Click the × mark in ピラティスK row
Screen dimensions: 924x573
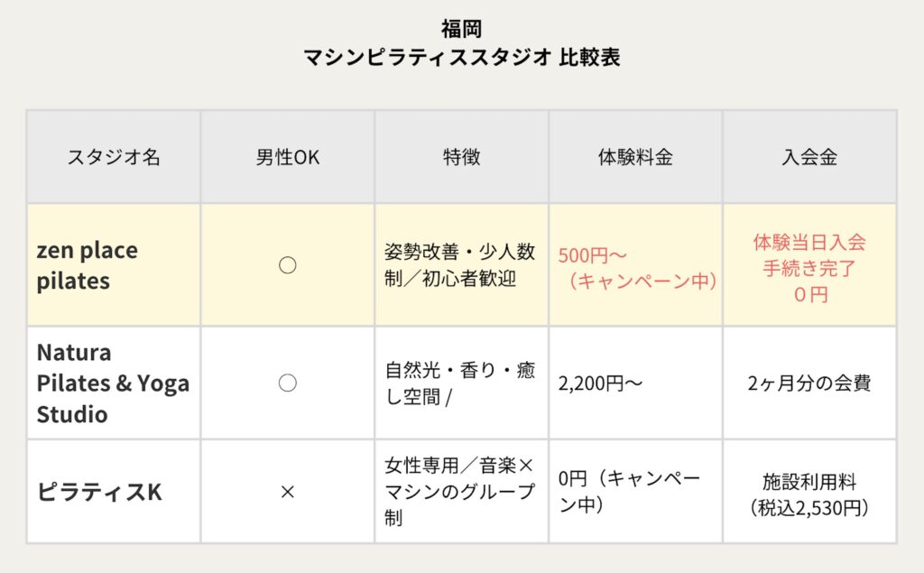pyautogui.click(x=287, y=492)
